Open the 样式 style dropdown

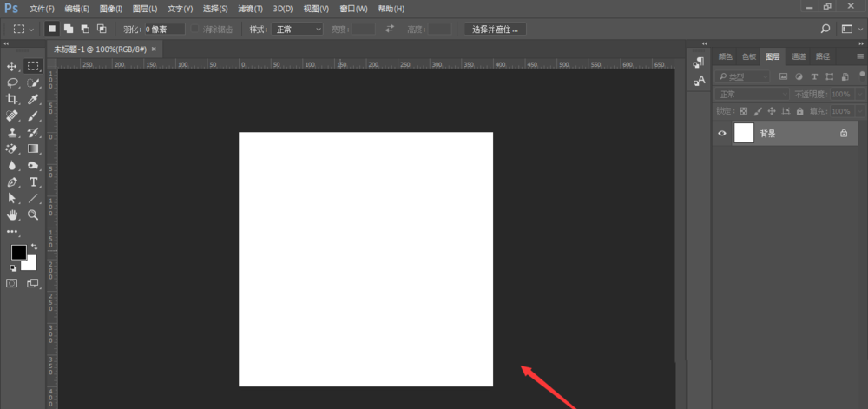pyautogui.click(x=298, y=29)
